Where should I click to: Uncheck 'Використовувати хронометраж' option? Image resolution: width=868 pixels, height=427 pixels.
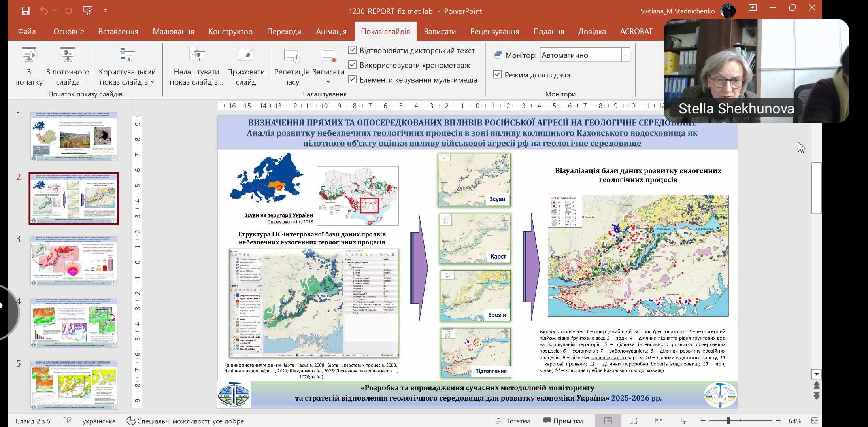[353, 65]
